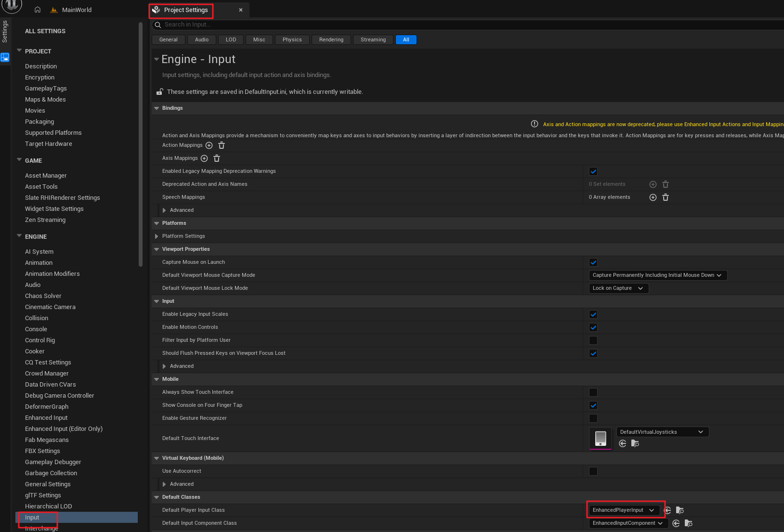Open the Packaging settings page
Viewport: 784px width, 532px height.
tap(39, 122)
